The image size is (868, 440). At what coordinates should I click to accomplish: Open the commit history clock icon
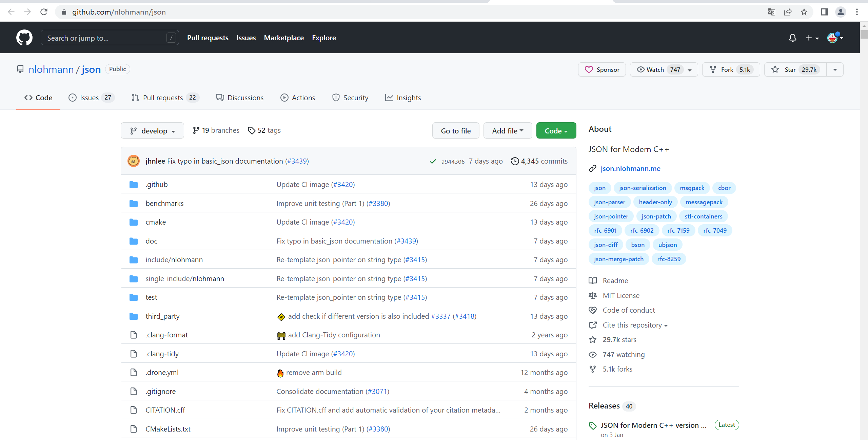coord(514,161)
